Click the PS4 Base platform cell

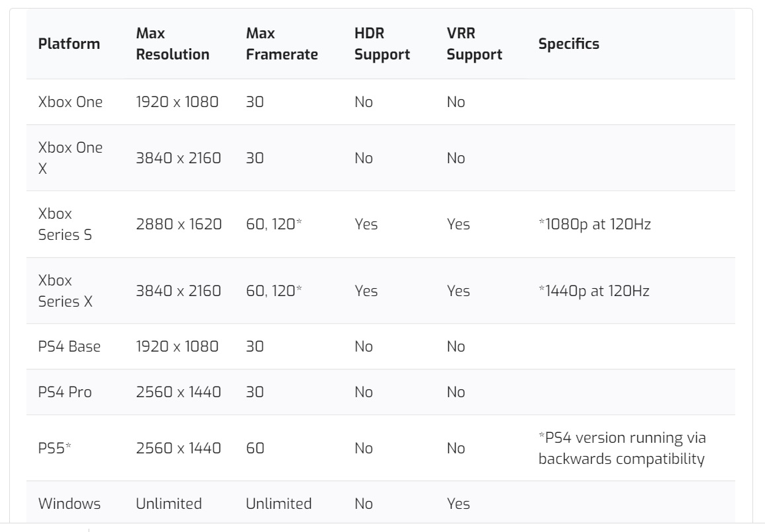coord(69,347)
